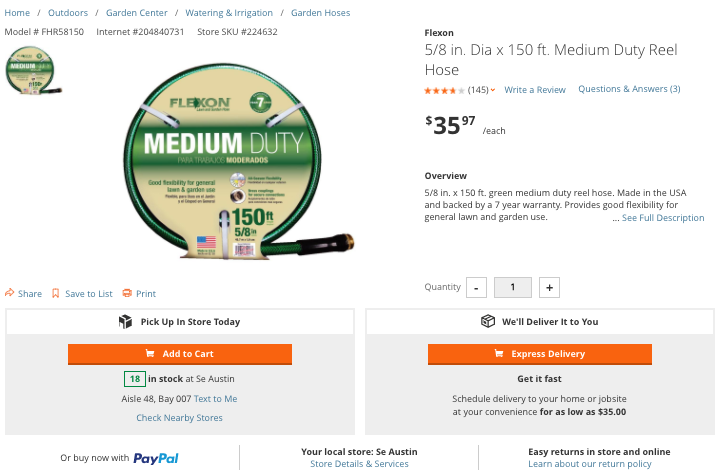Click the Share icon link
The image size is (721, 476).
tap(10, 294)
